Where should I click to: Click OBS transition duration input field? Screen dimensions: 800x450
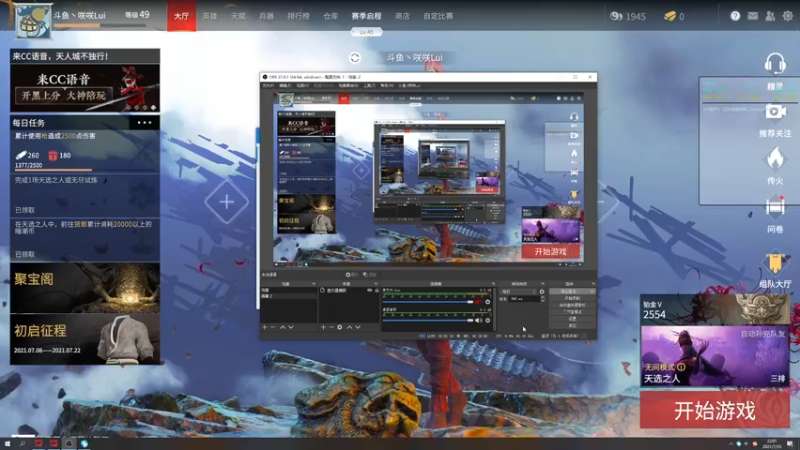click(524, 298)
